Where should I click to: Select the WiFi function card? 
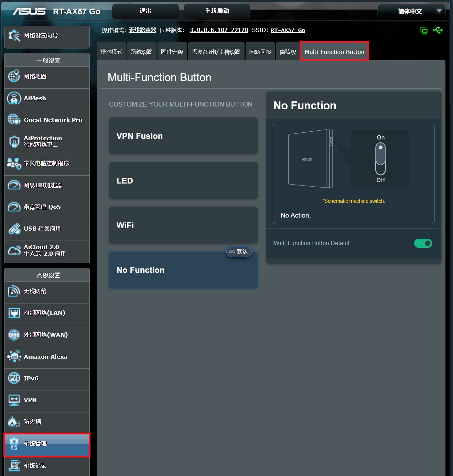[183, 225]
